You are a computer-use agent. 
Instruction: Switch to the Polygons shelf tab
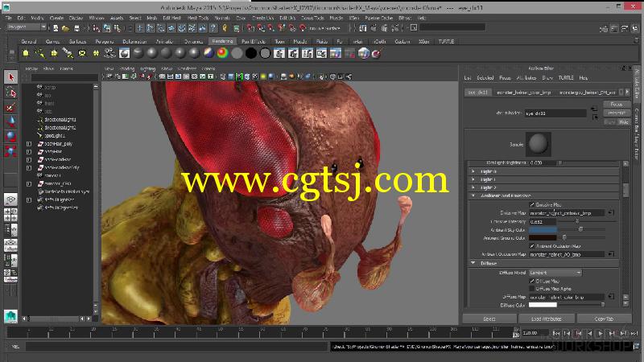(105, 42)
